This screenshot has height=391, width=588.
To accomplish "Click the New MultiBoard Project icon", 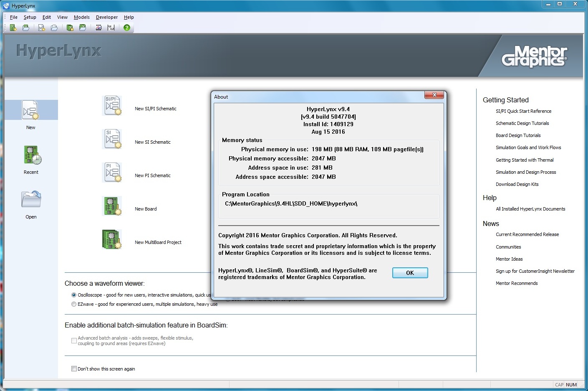I will 112,239.
